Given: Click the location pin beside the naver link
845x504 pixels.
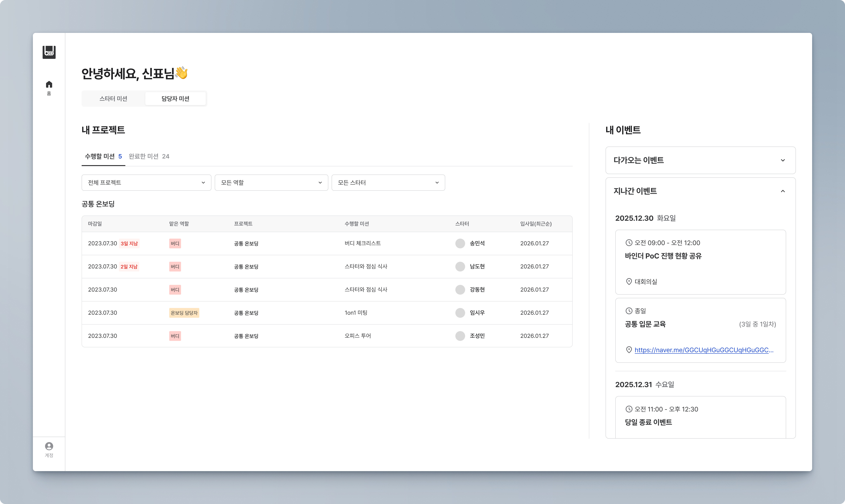Looking at the screenshot, I should pyautogui.click(x=629, y=350).
